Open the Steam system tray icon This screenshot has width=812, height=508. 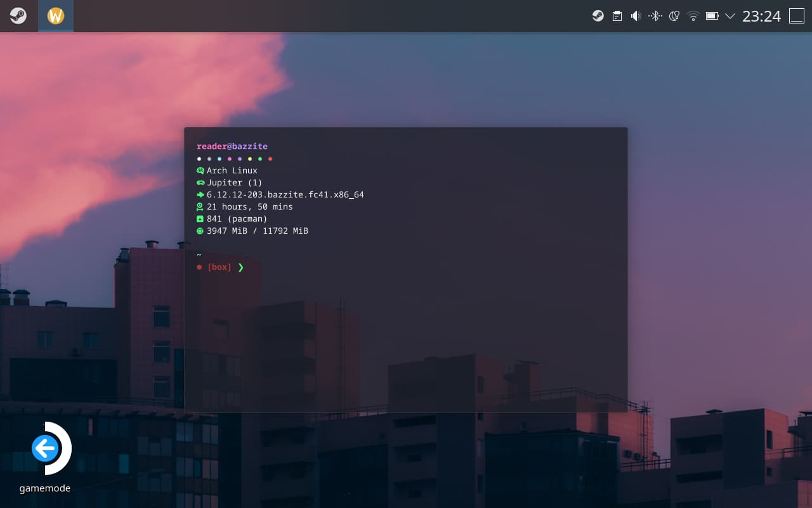[x=598, y=16]
